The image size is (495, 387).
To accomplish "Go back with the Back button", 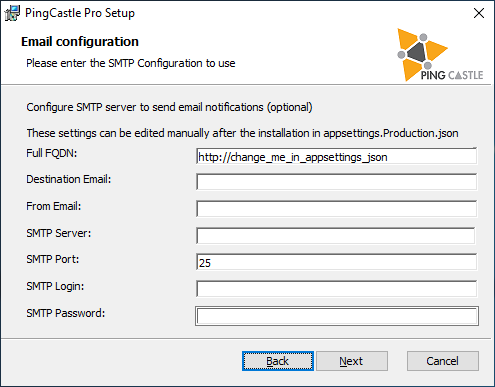I will 278,361.
